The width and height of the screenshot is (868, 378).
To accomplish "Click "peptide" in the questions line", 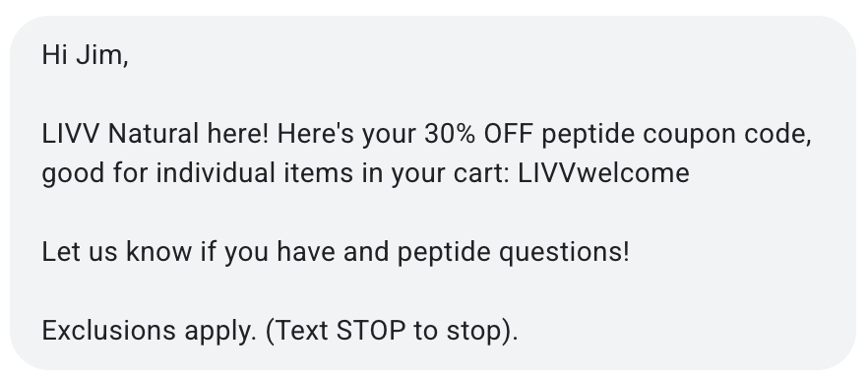I will click(444, 252).
